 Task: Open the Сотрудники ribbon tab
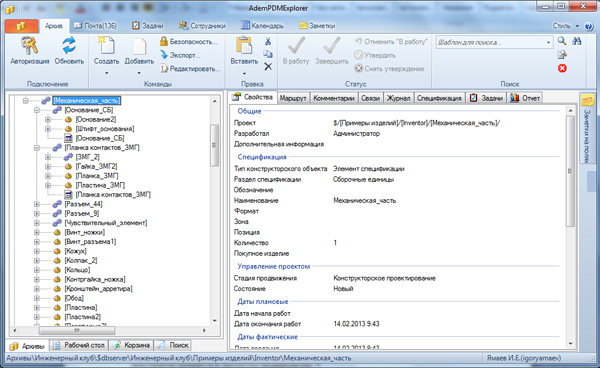(202, 26)
